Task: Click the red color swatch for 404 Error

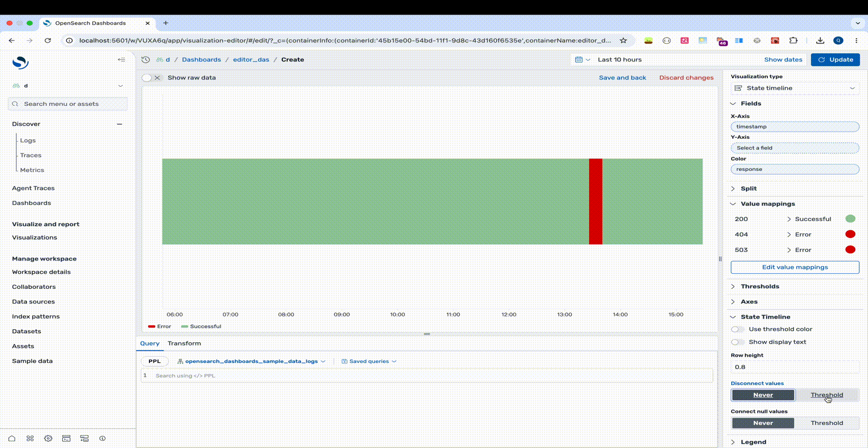Action: pos(850,235)
